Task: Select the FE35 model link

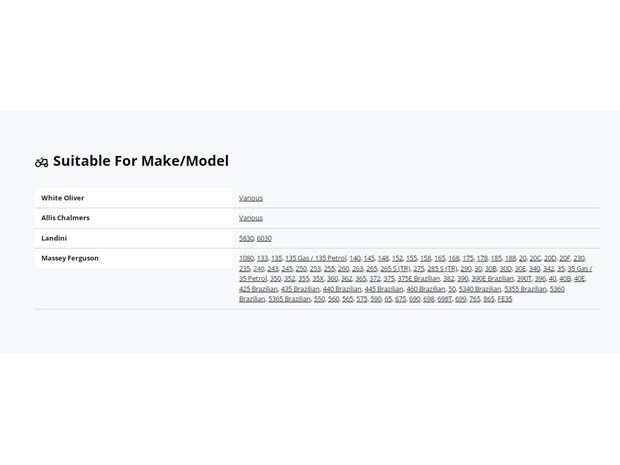Action: pos(505,299)
